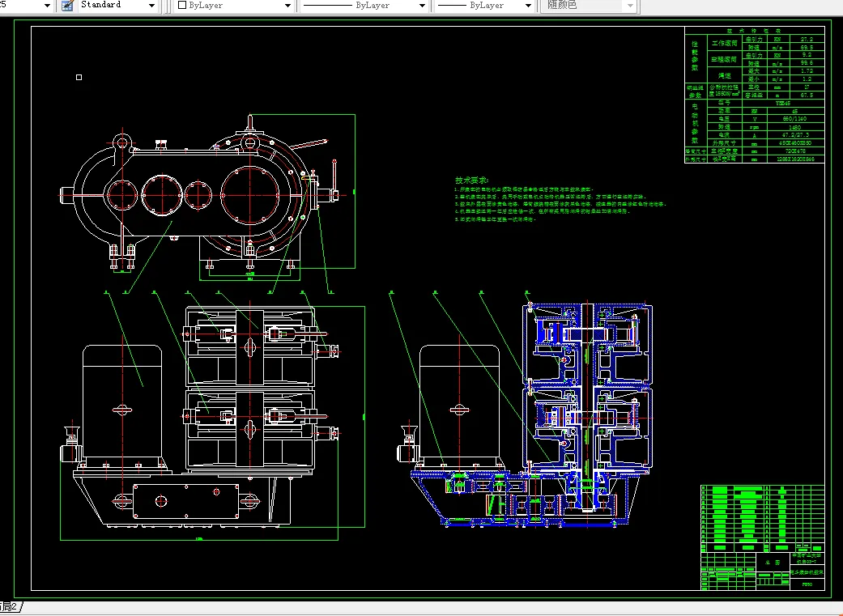Select the table cell value 67.5
This screenshot has height=616, width=843.
[x=807, y=96]
